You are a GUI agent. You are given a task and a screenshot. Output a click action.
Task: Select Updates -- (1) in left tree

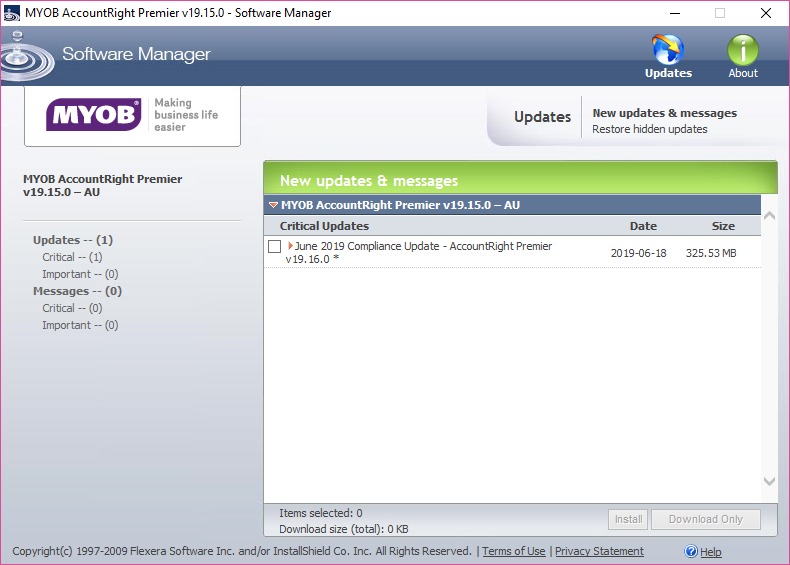(73, 240)
